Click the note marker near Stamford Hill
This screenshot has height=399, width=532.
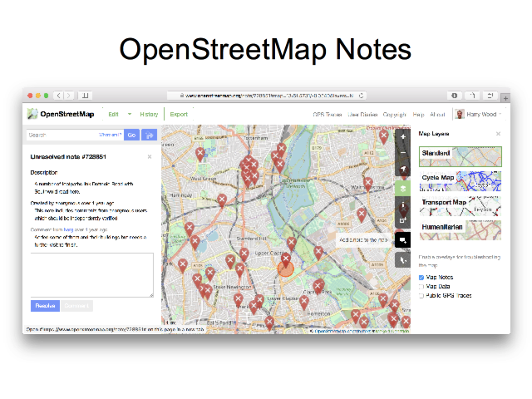tap(244, 254)
